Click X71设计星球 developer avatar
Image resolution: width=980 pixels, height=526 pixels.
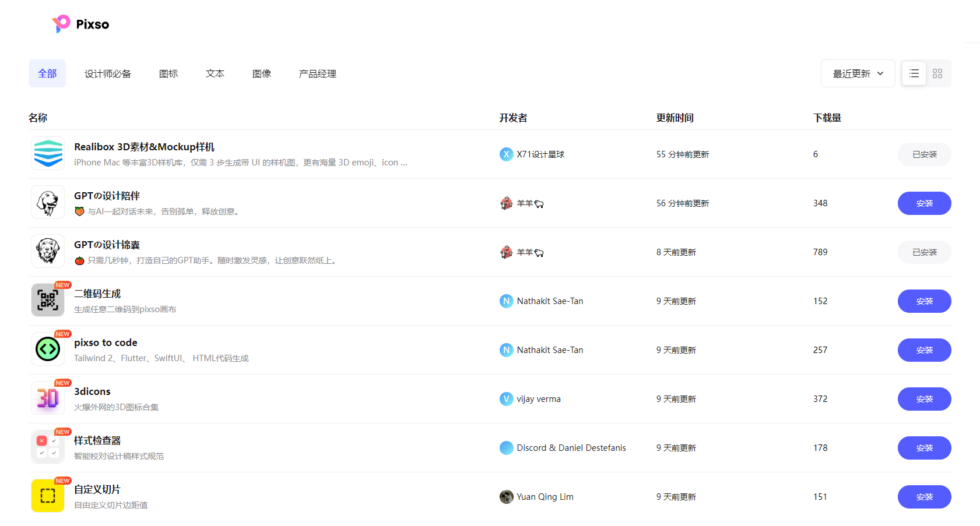[507, 154]
